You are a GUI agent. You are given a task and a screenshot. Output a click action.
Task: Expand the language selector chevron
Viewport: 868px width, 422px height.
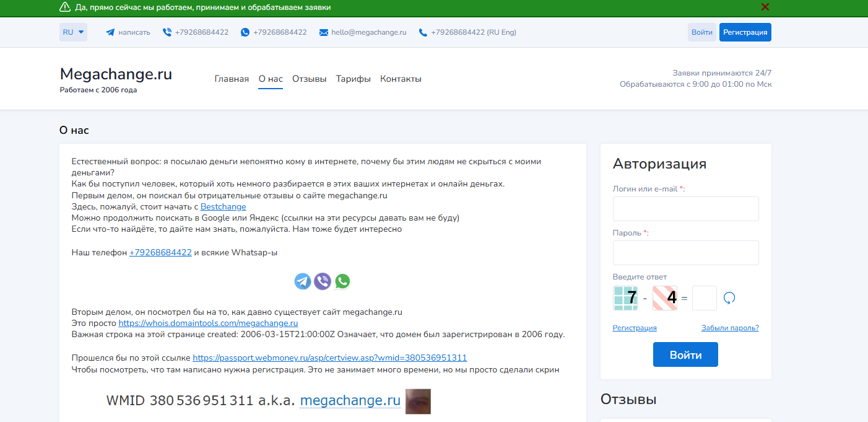point(80,32)
